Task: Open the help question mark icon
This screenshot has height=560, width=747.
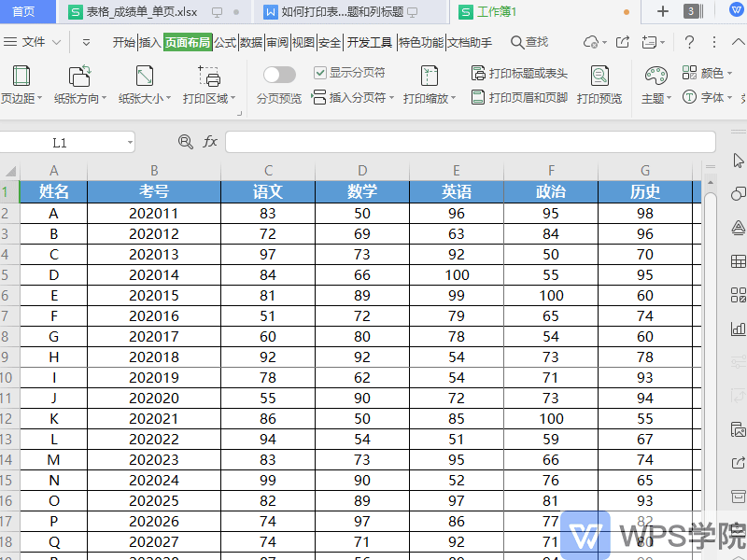Action: [x=689, y=42]
